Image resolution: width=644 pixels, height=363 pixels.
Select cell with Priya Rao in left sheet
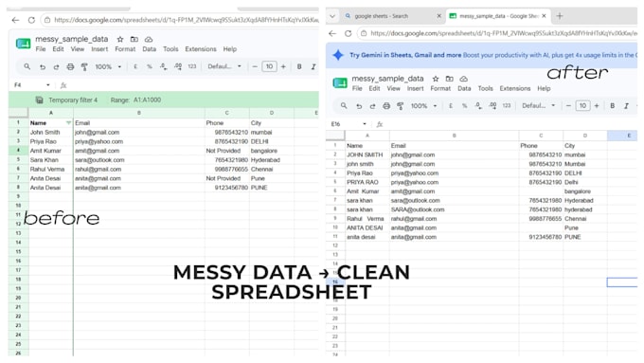[51, 141]
